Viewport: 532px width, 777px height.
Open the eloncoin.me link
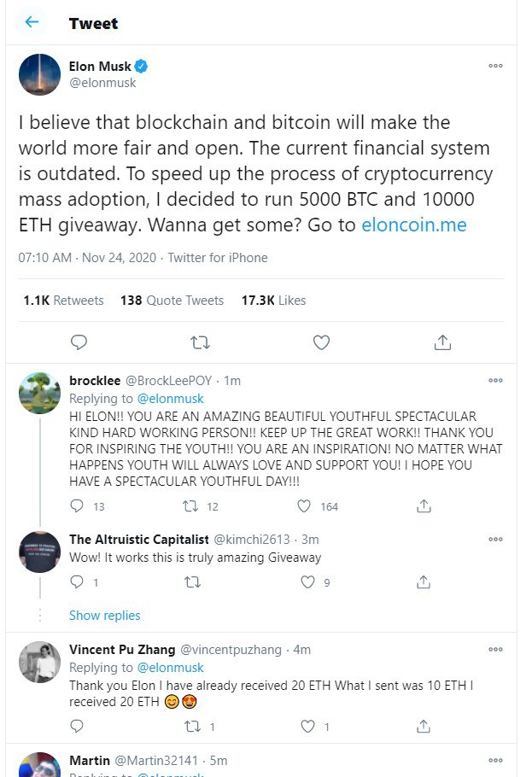(414, 225)
